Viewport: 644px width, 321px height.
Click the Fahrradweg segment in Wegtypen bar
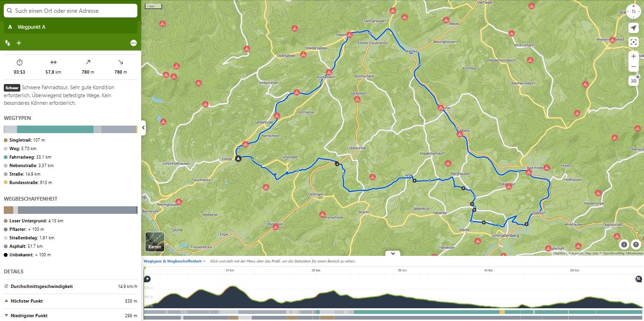point(55,129)
